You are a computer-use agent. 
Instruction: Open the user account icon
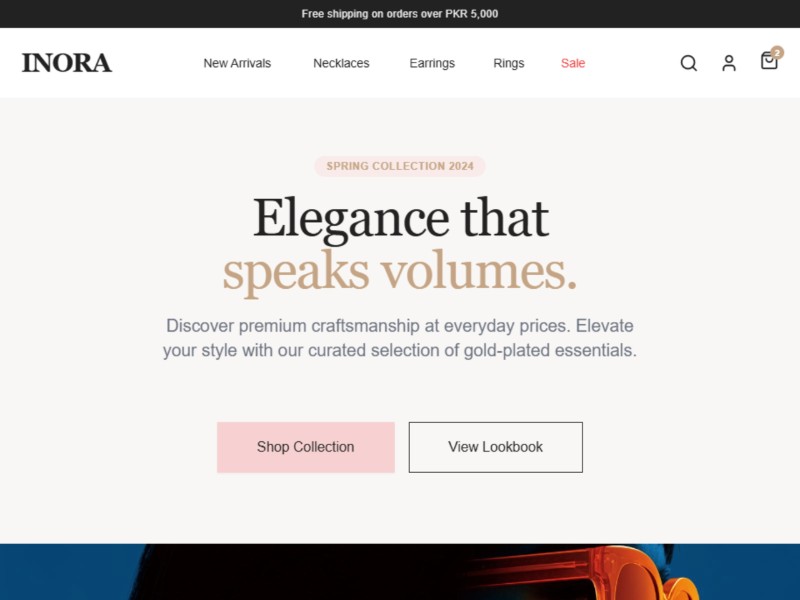pyautogui.click(x=729, y=63)
